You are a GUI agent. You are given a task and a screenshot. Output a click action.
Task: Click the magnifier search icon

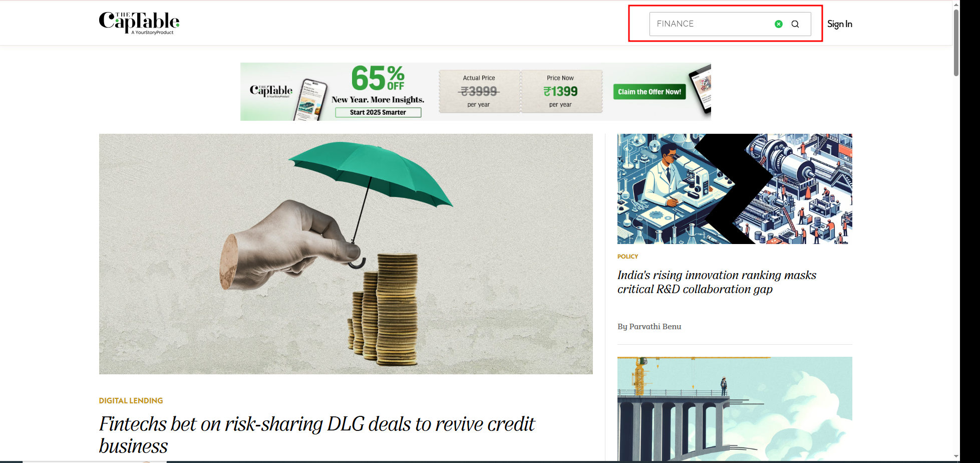point(795,24)
